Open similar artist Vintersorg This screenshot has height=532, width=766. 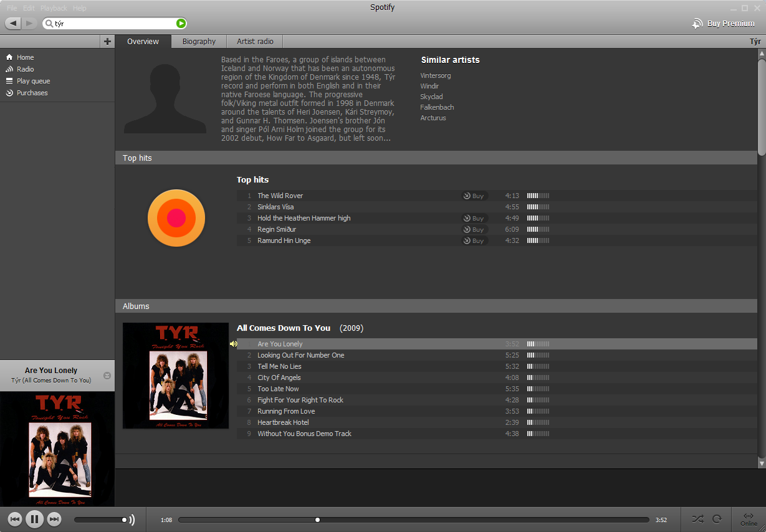pos(435,75)
